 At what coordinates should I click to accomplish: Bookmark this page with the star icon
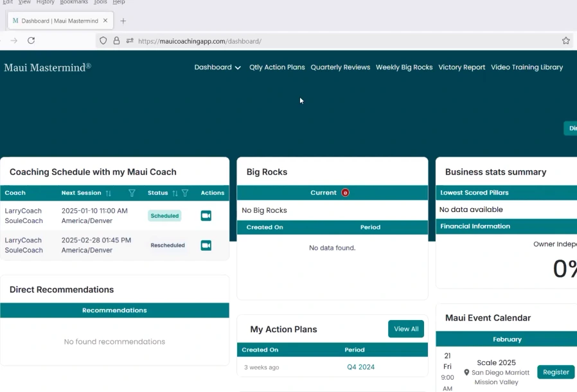point(565,40)
